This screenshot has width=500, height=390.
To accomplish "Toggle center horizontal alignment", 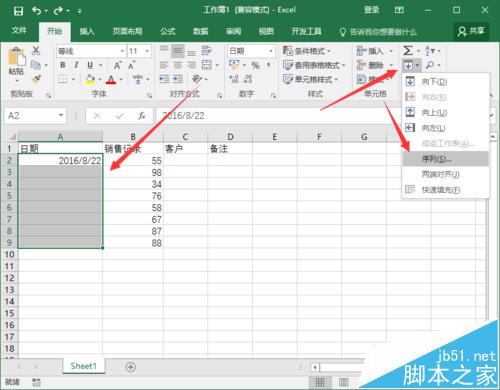I will [178, 65].
